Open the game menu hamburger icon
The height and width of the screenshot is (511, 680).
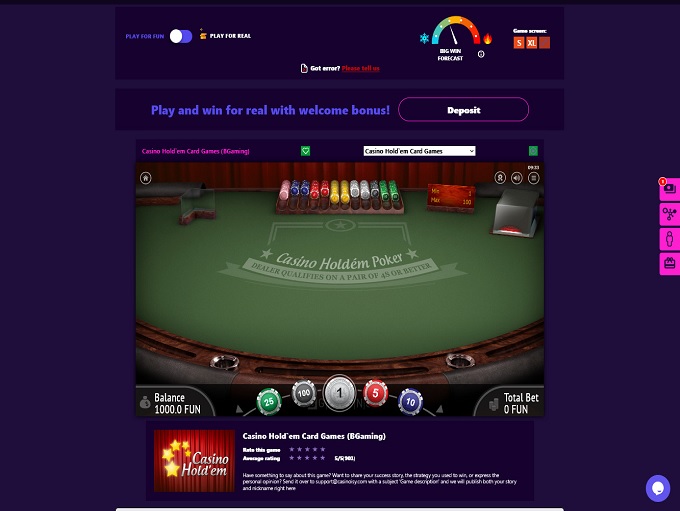[x=533, y=178]
